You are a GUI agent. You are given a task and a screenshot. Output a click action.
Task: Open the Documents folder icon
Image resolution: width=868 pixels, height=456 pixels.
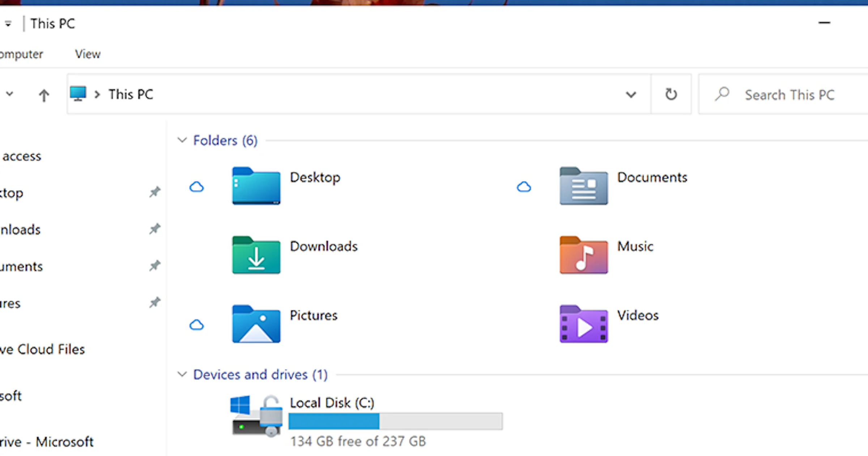(x=583, y=186)
